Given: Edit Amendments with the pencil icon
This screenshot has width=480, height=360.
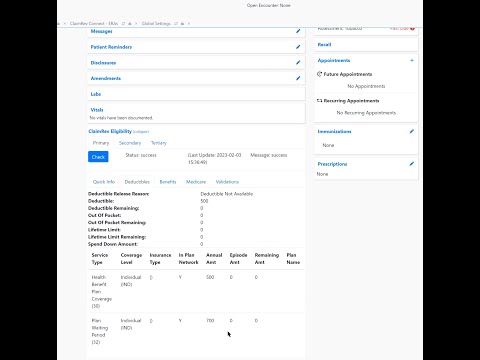Looking at the screenshot, I should 298,78.
